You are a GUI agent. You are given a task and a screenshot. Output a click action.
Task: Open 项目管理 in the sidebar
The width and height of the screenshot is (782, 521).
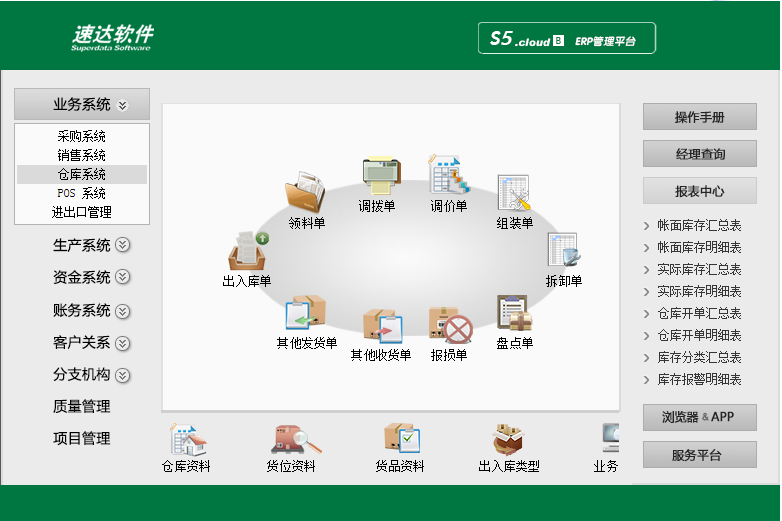tap(82, 438)
